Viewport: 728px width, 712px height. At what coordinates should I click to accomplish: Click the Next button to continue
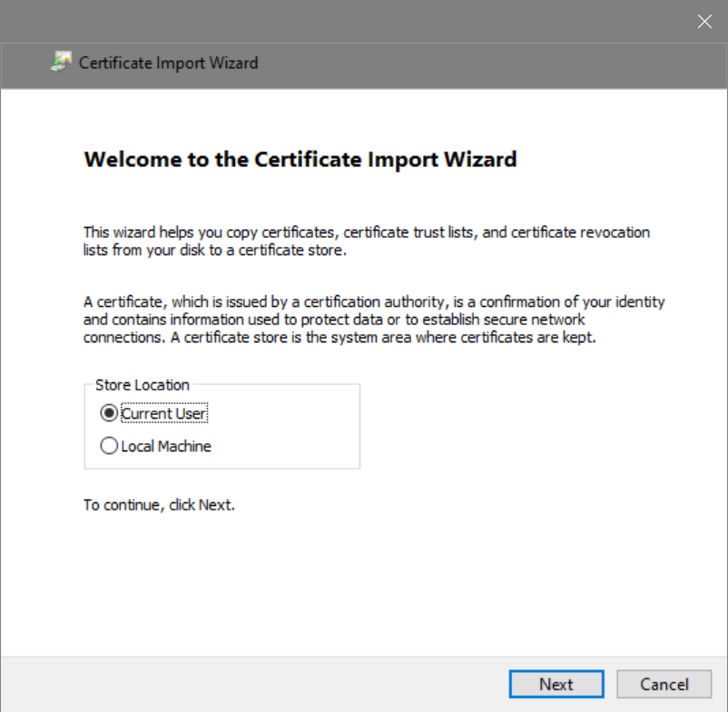(556, 684)
